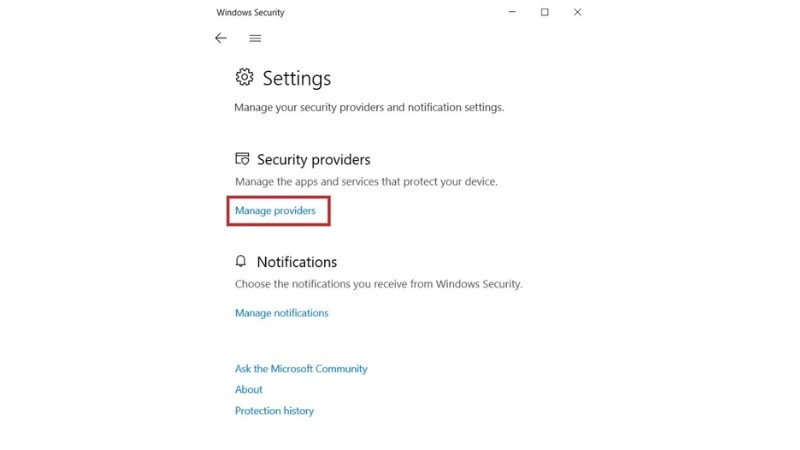The height and width of the screenshot is (450, 800).
Task: Click the Notifications bell icon
Action: (x=241, y=261)
